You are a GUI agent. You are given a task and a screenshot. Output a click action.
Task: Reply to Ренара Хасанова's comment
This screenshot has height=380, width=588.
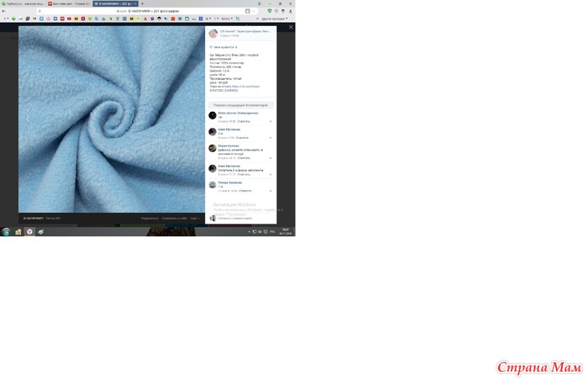click(245, 191)
